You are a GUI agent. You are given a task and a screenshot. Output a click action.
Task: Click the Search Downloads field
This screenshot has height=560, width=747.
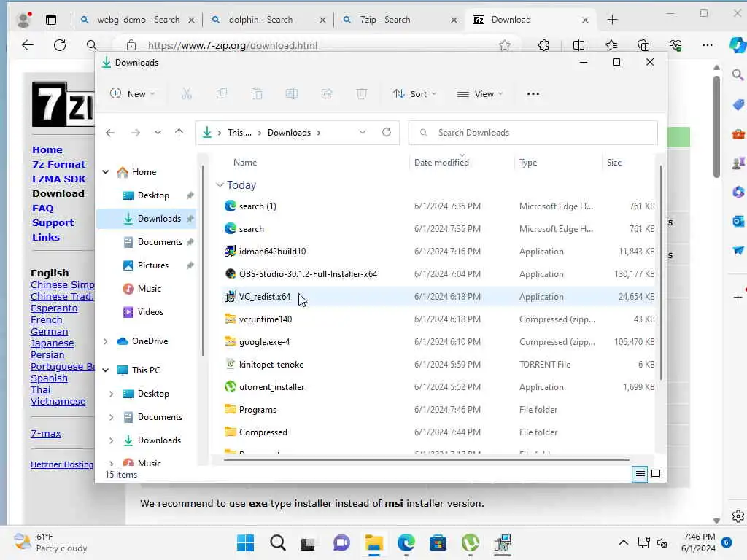click(533, 133)
